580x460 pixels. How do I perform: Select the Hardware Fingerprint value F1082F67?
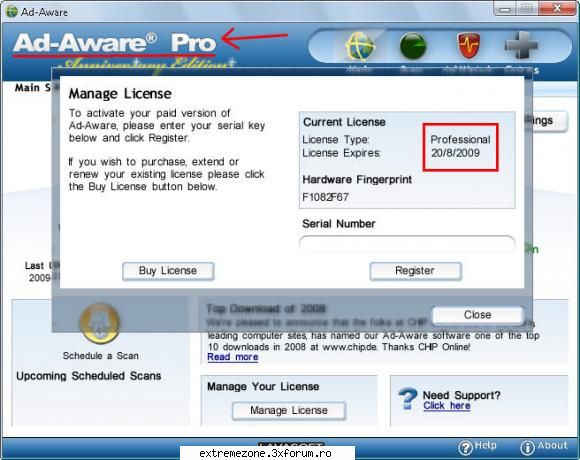tap(326, 197)
